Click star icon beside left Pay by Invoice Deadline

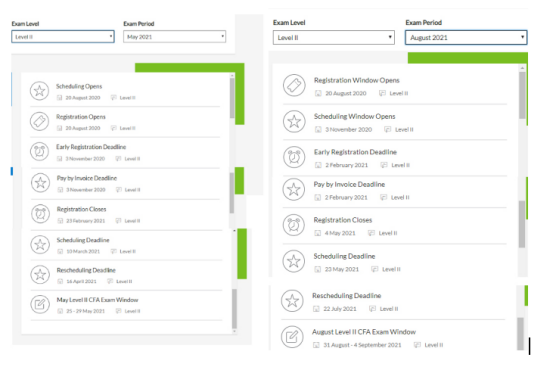pos(40,183)
